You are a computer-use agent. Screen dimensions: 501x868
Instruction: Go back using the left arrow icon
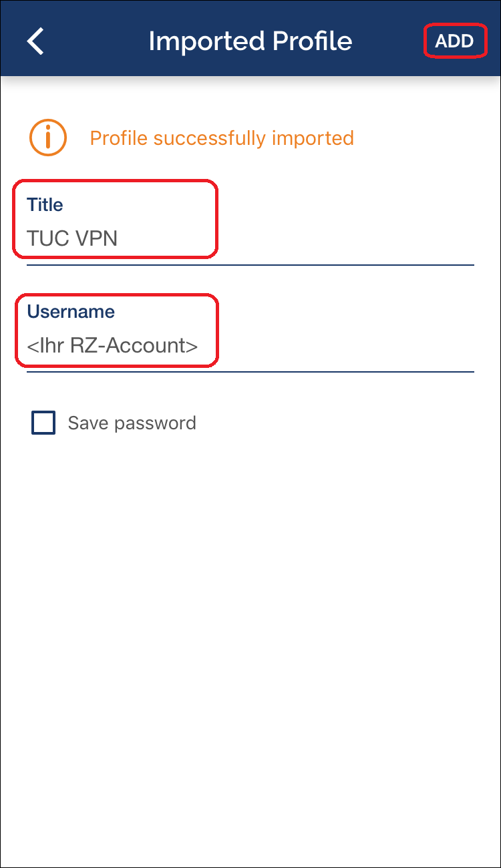click(35, 41)
